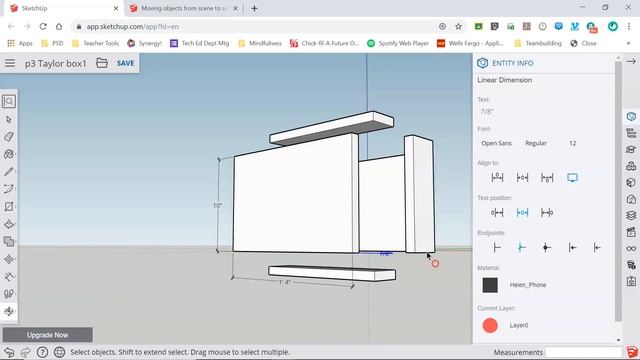
Task: Select align text centered on dimension line
Action: click(522, 177)
